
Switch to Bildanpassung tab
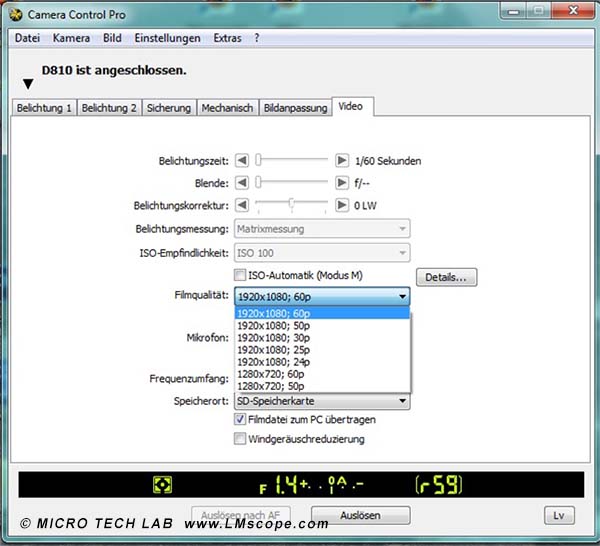click(x=295, y=108)
